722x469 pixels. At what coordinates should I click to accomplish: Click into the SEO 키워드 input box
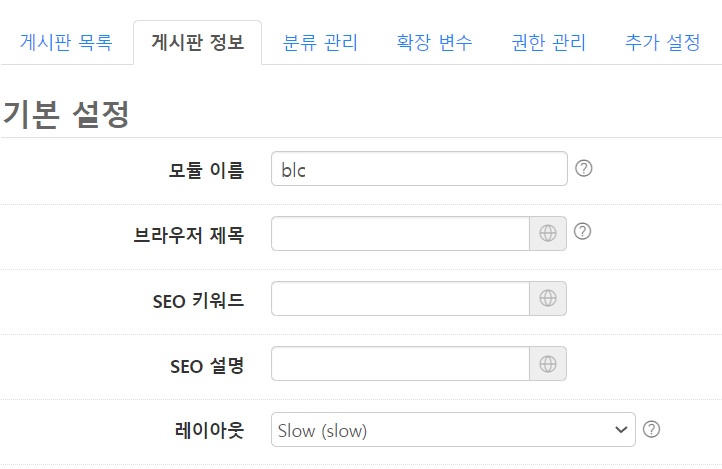(x=400, y=298)
